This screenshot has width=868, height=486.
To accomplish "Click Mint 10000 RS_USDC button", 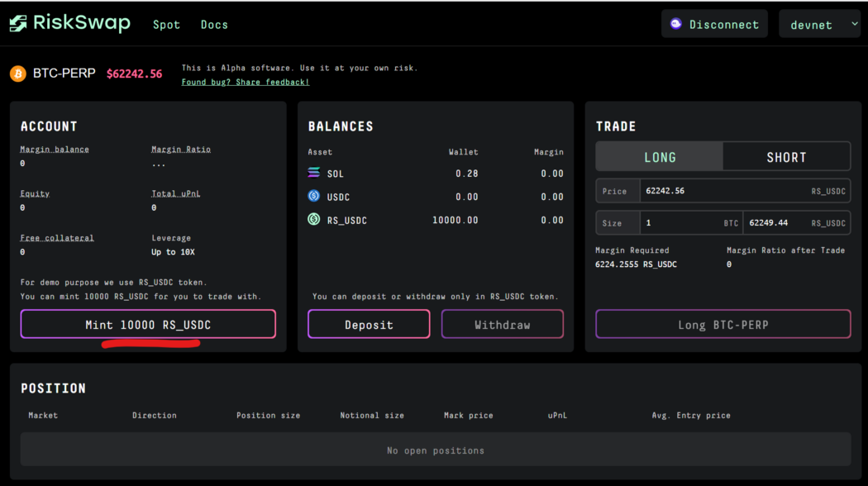I will [148, 324].
